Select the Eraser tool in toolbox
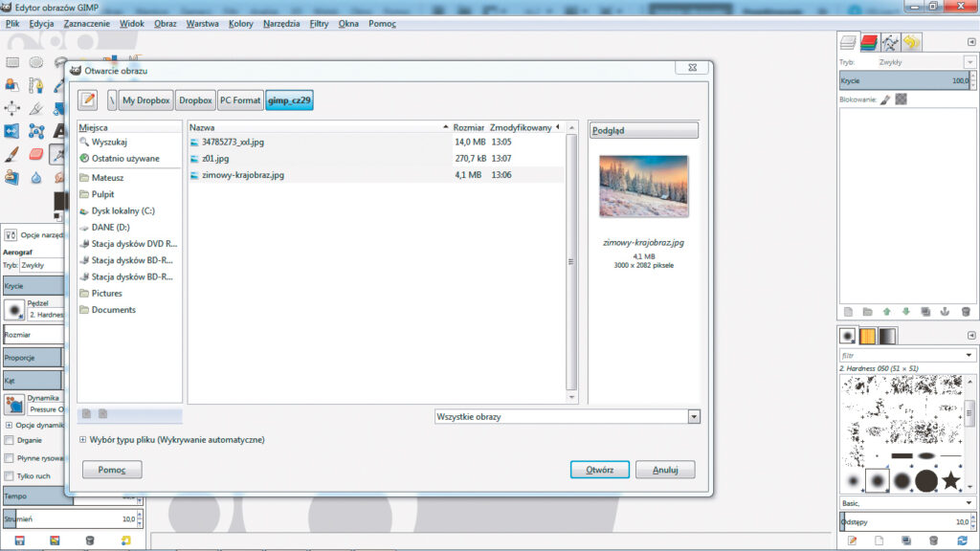This screenshot has height=551, width=980. [x=36, y=154]
